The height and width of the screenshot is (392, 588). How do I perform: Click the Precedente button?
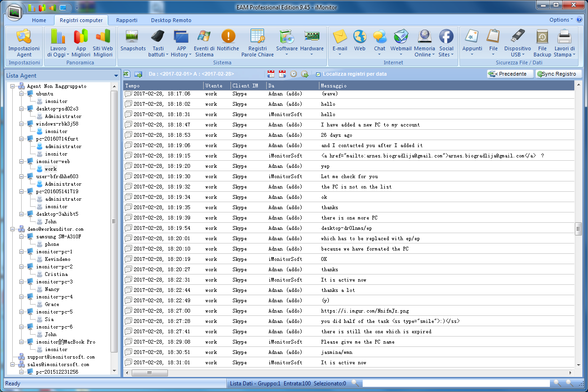pos(510,74)
